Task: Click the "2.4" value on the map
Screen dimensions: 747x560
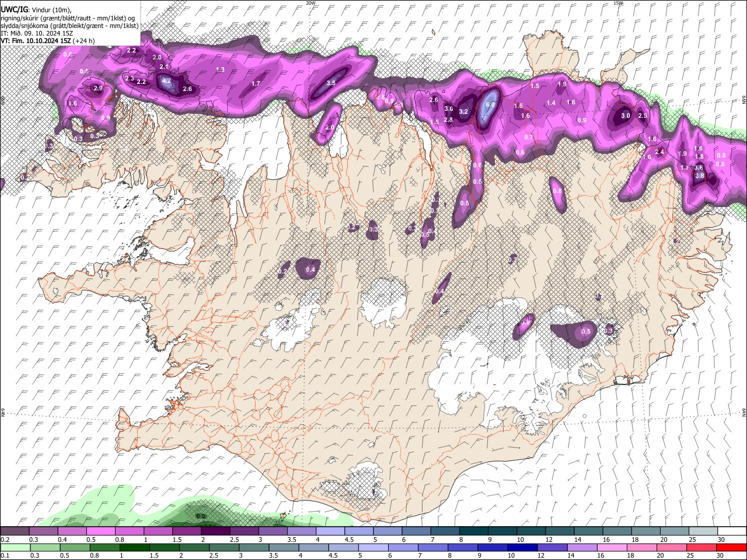Action: click(659, 152)
